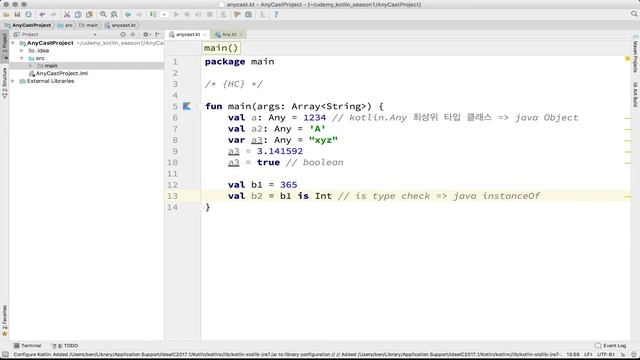Click the search everywhere magnifier icon
Screen dimensions: 640x360
pos(634,14)
